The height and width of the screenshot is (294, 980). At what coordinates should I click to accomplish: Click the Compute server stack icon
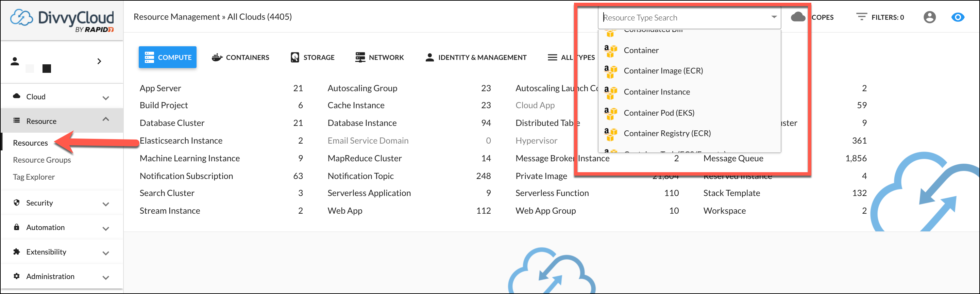[149, 57]
